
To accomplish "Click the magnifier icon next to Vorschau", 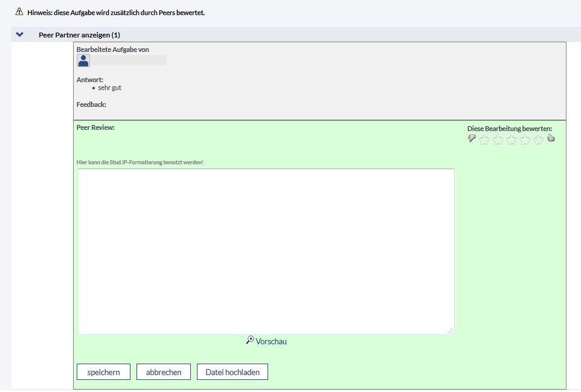I will tap(249, 341).
